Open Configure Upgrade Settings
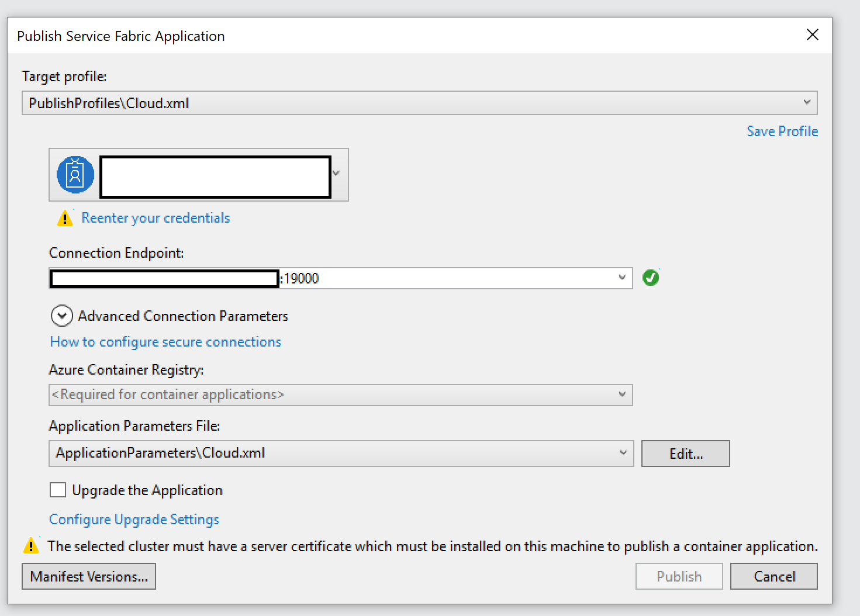The height and width of the screenshot is (616, 860). click(x=134, y=519)
